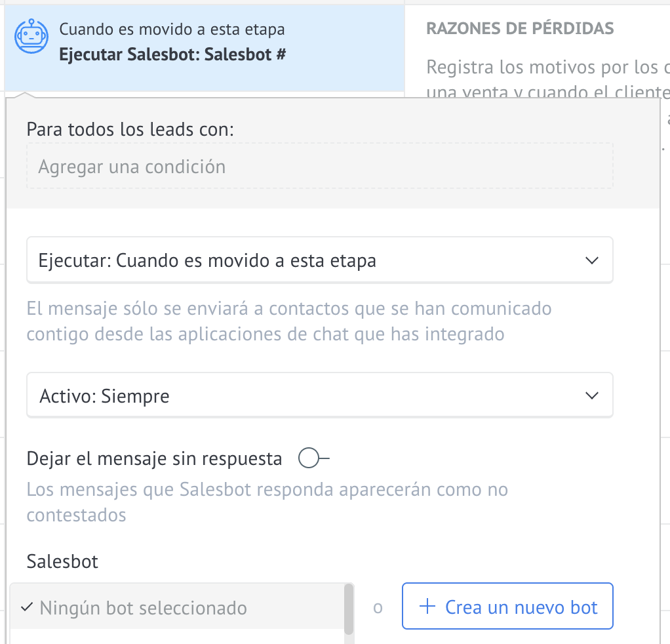Open the Activo: Siempre dropdown
Viewport: 670px width, 644px height.
[x=319, y=395]
